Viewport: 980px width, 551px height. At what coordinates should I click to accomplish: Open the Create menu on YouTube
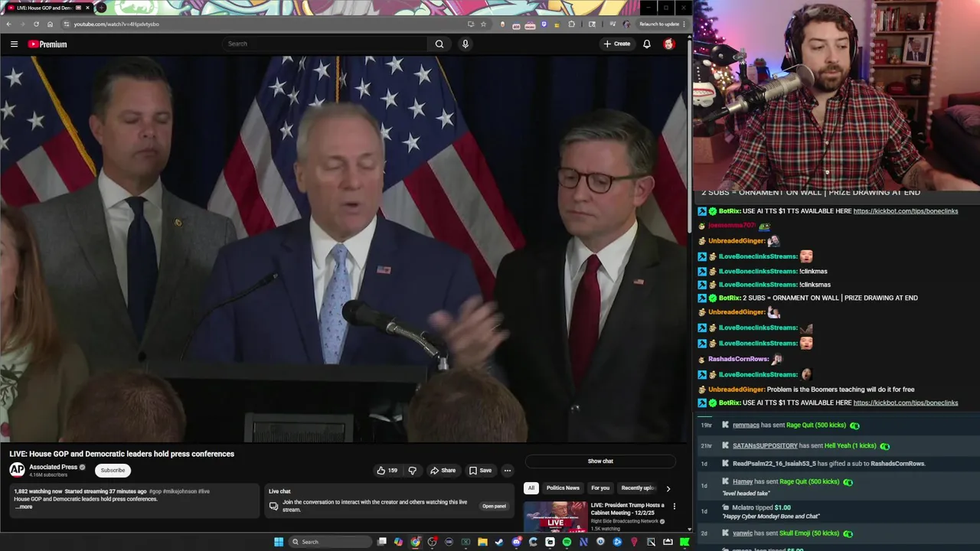coord(617,44)
